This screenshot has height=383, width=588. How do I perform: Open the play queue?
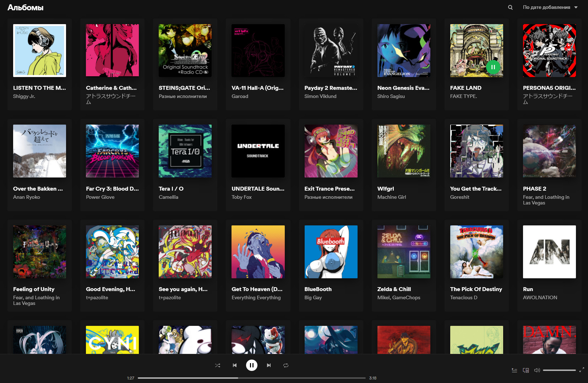point(514,370)
